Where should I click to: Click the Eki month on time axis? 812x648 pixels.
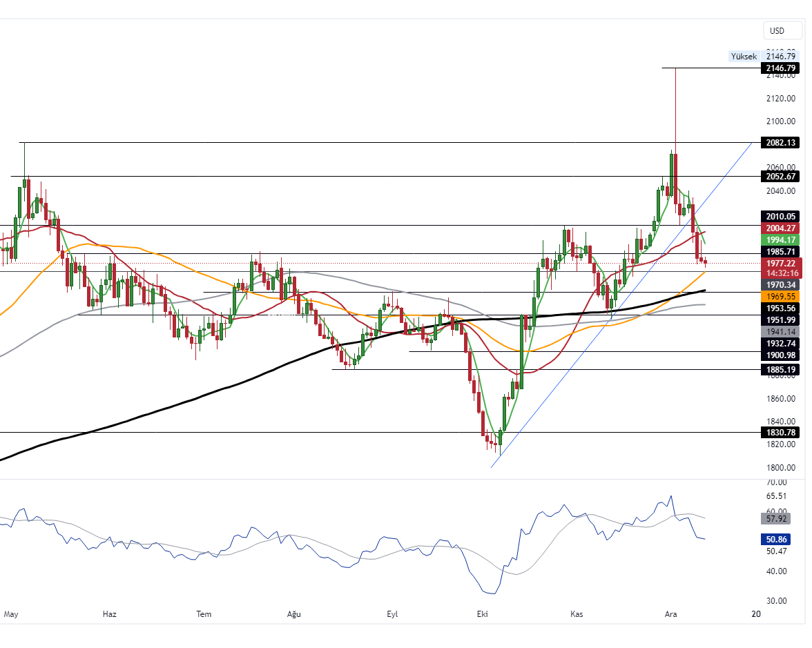[x=483, y=613]
